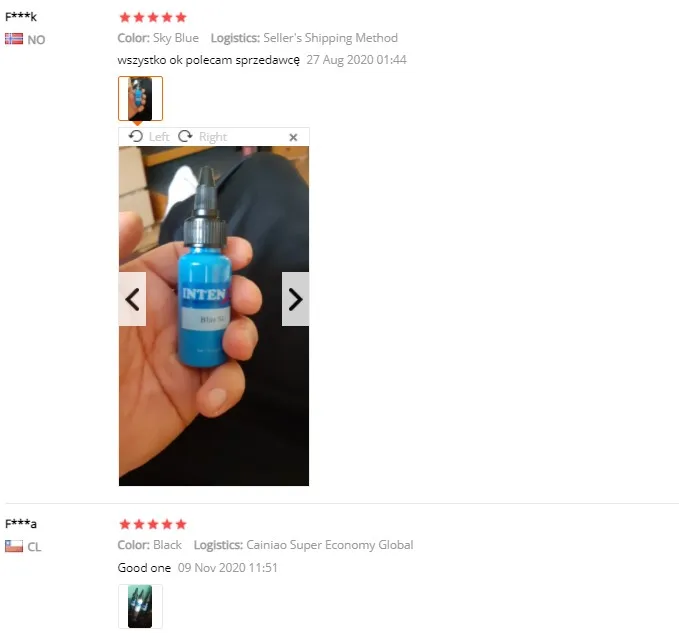
Task: Click the Chile flag icon
Action: tap(14, 546)
